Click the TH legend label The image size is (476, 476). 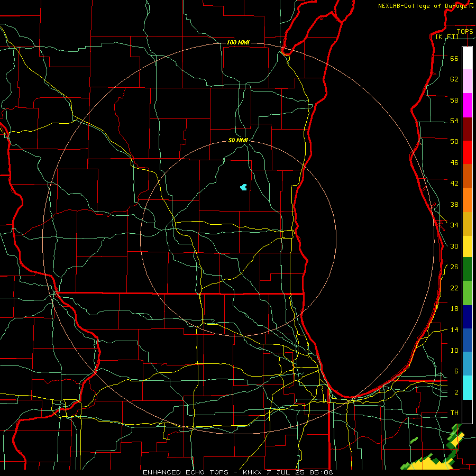click(454, 413)
